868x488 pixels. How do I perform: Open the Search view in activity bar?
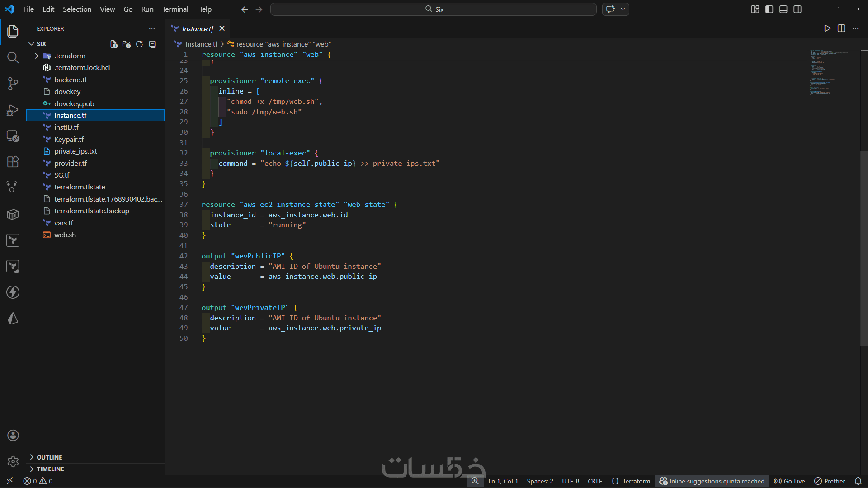(x=13, y=57)
